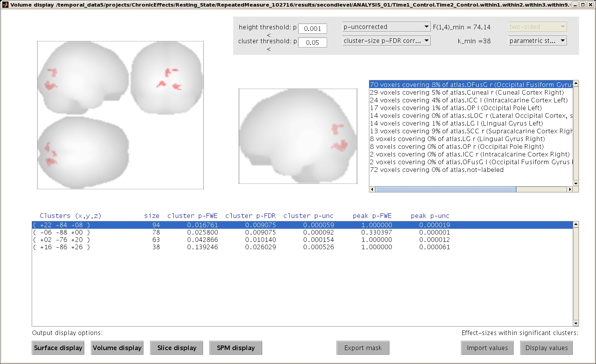Open the parametric statistics dropdown
The image size is (596, 364).
pos(537,41)
